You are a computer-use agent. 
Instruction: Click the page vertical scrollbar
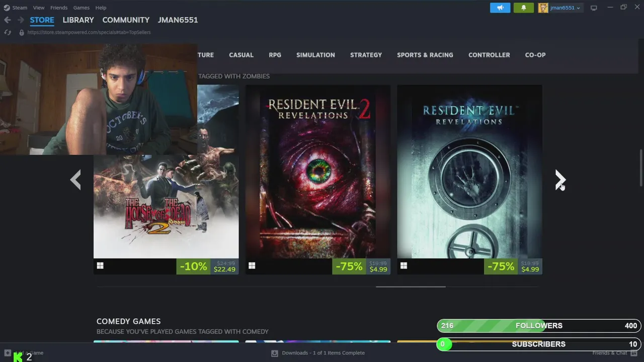pos(641,167)
